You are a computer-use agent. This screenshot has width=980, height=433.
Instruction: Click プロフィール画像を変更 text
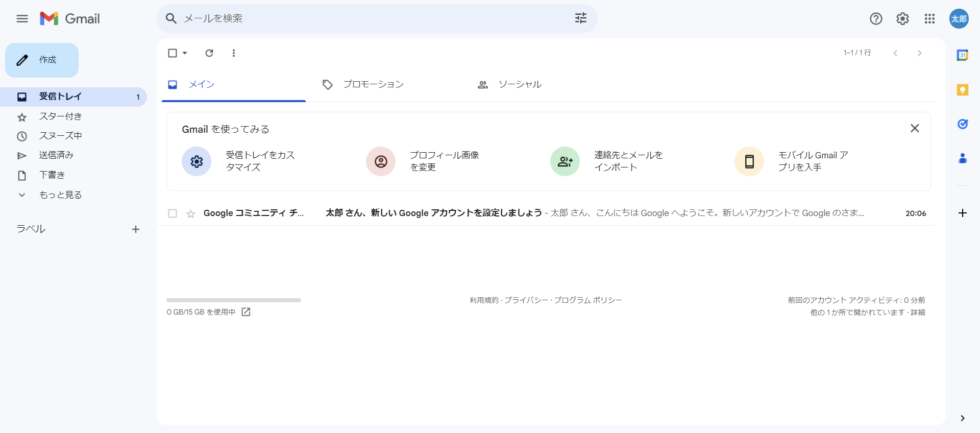(445, 161)
